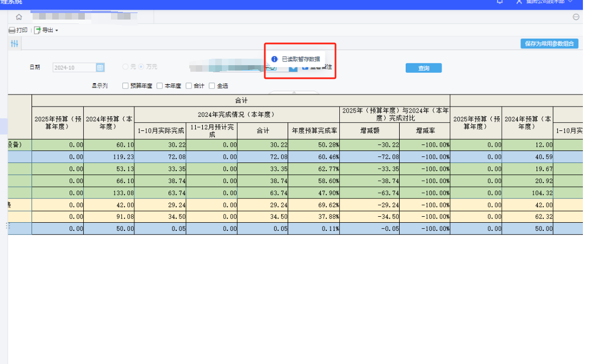This screenshot has width=615, height=364.
Task: Click the 导出 export icon
Action: tap(38, 30)
